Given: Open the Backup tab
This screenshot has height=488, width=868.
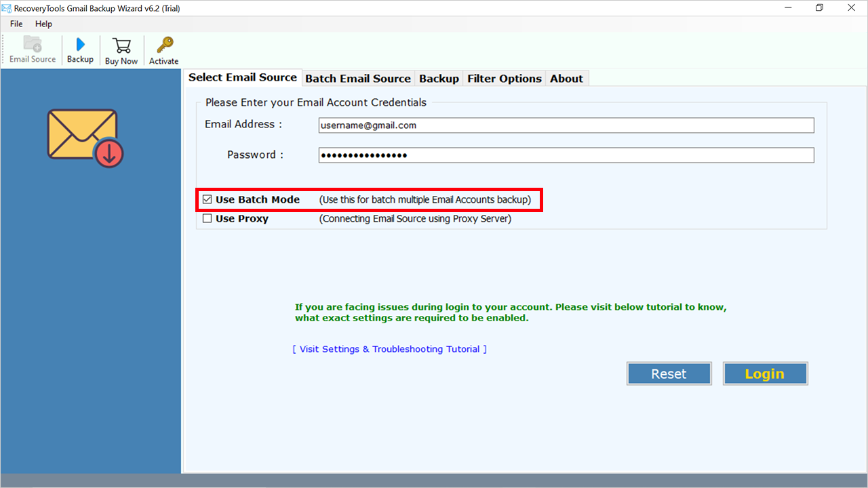Looking at the screenshot, I should [x=439, y=79].
